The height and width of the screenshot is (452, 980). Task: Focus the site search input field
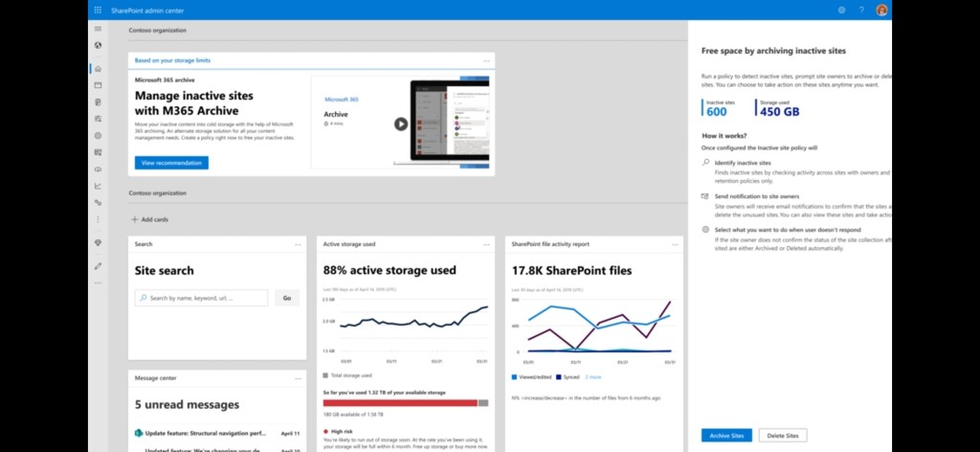(x=202, y=298)
